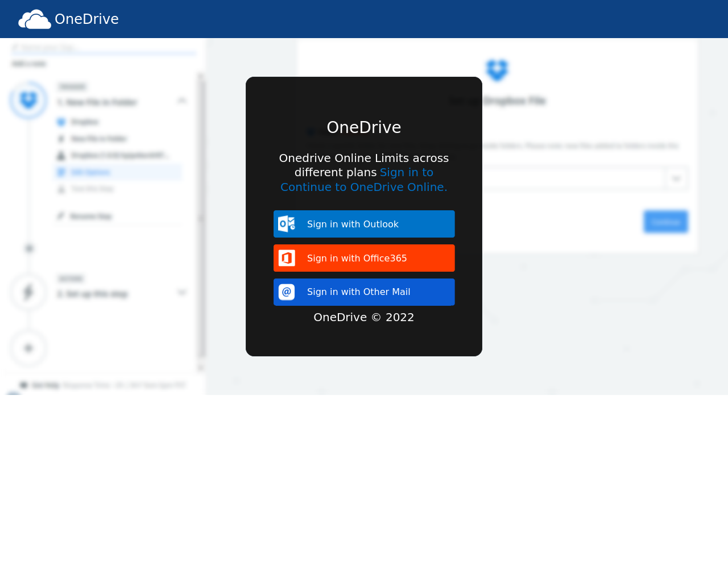Click the Office365 logo icon

287,258
